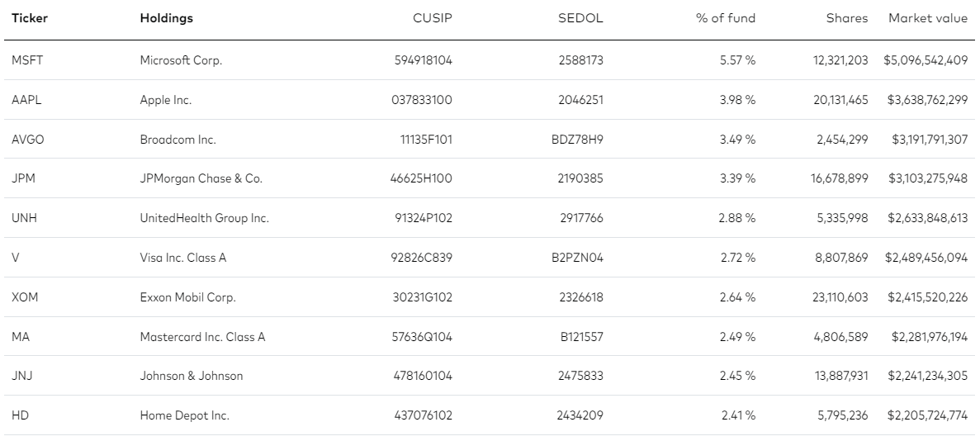Click UnitedHealth Group Inc. holding
980x441 pixels.
coord(204,219)
